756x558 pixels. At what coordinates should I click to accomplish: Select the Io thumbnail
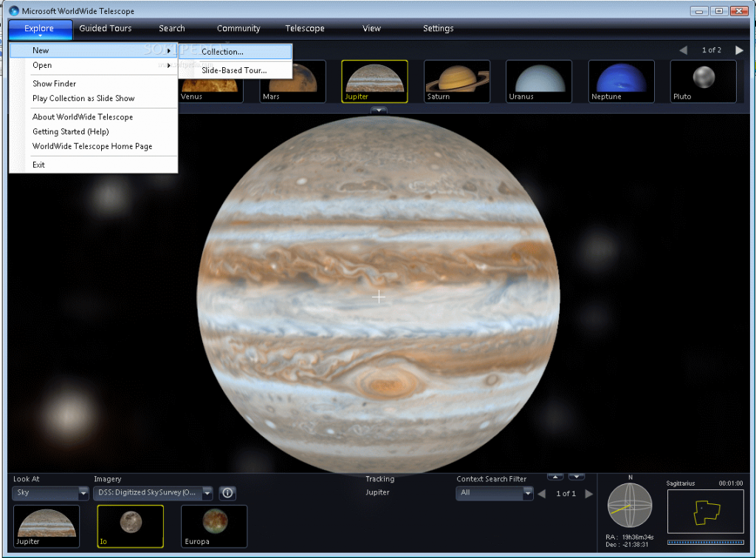130,527
